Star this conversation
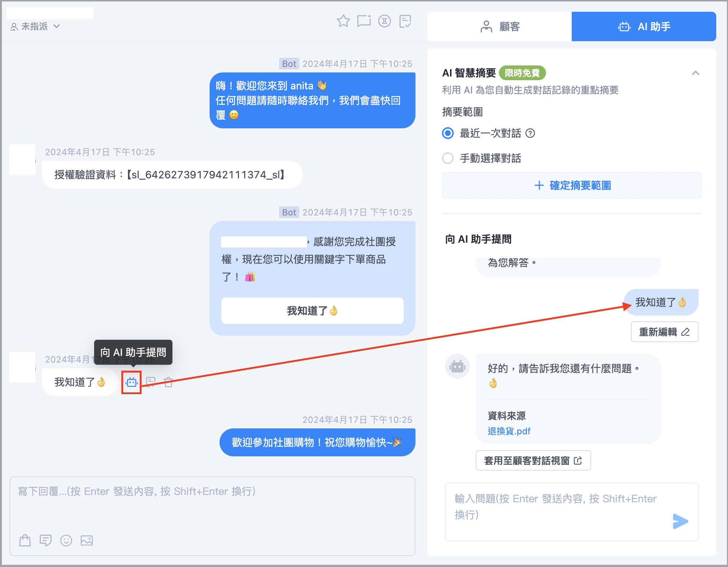 point(343,21)
